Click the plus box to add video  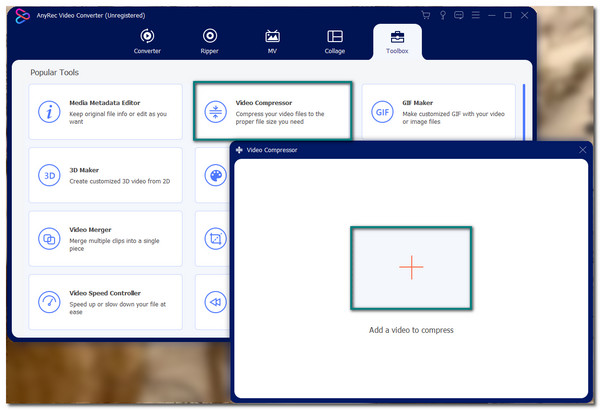[411, 266]
